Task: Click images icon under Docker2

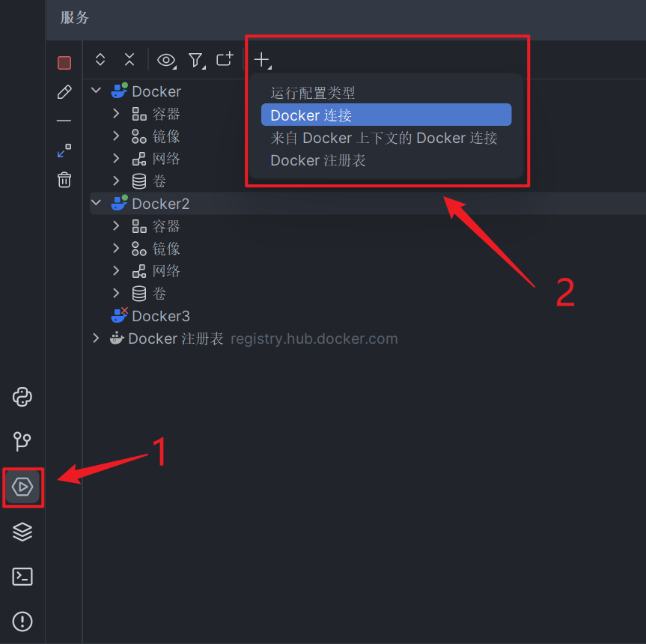Action: [138, 249]
